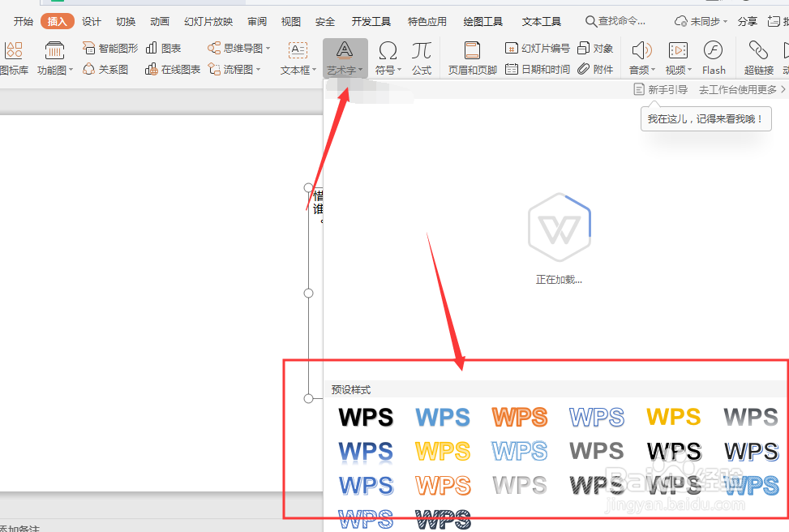789x532 pixels.
Task: Choose the solid blue WPS preset in first row
Action: click(x=443, y=417)
